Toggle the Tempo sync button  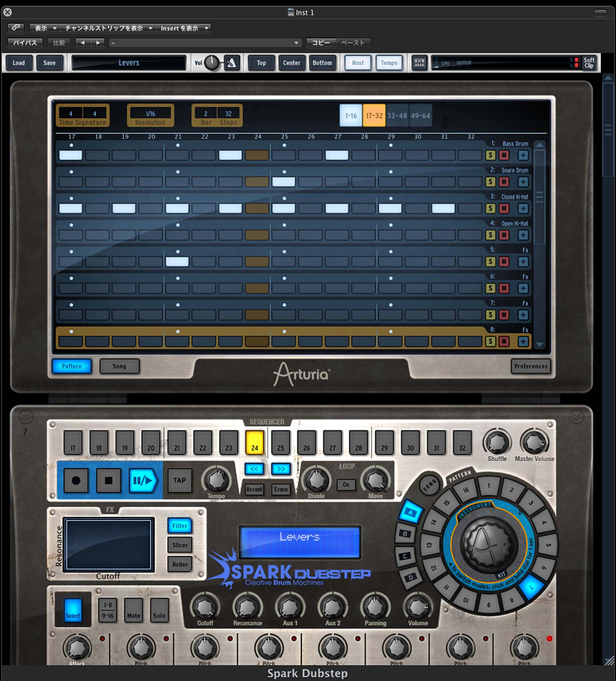(x=389, y=63)
